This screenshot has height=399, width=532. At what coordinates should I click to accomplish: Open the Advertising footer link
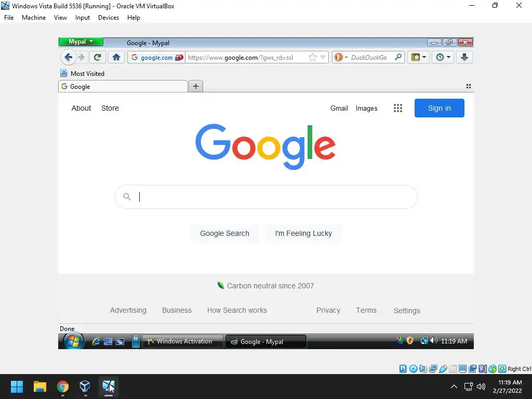point(128,311)
